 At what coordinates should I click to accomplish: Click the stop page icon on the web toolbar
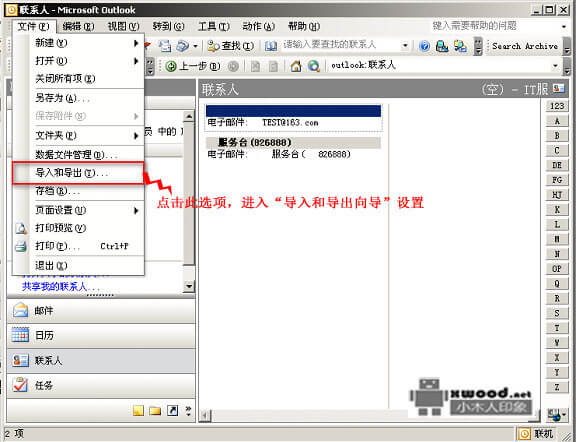click(x=255, y=66)
